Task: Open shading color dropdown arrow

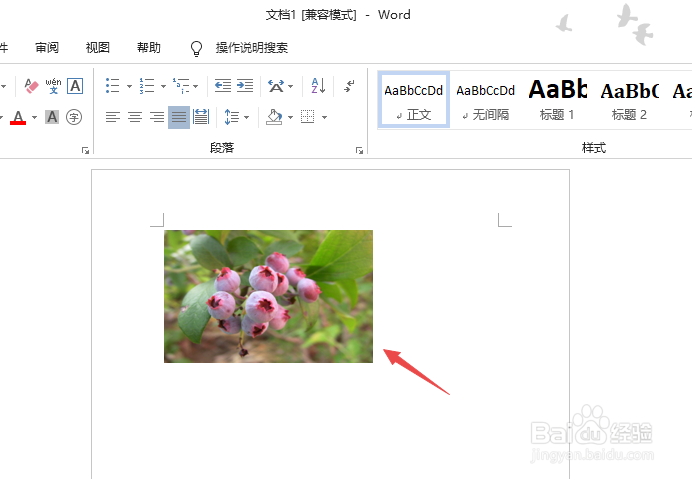Action: pyautogui.click(x=290, y=117)
